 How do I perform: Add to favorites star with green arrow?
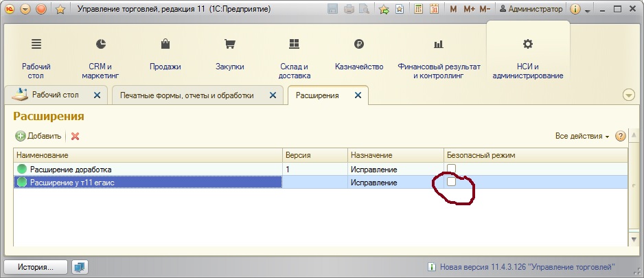pos(384,9)
